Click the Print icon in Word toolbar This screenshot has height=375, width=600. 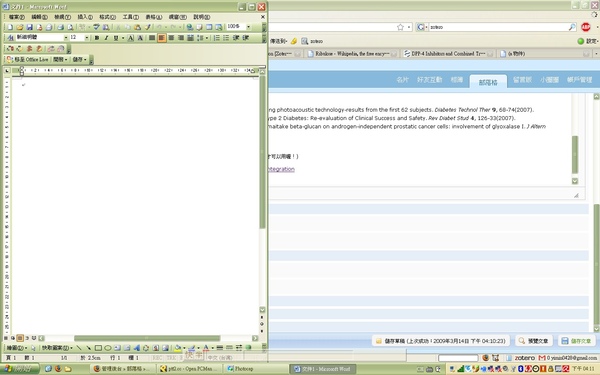coord(60,27)
